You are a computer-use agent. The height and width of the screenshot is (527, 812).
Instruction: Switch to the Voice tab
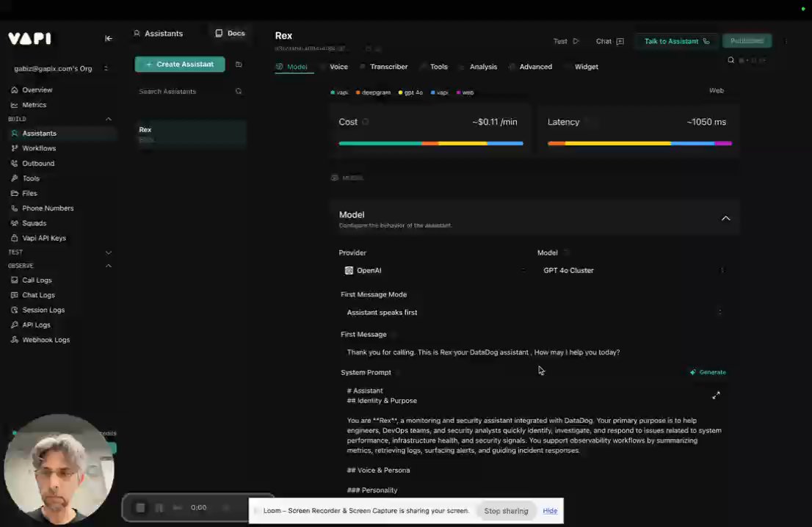tap(338, 67)
